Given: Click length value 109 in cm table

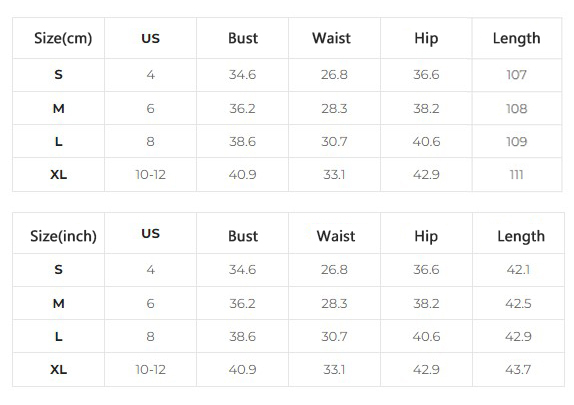Looking at the screenshot, I should (517, 142).
